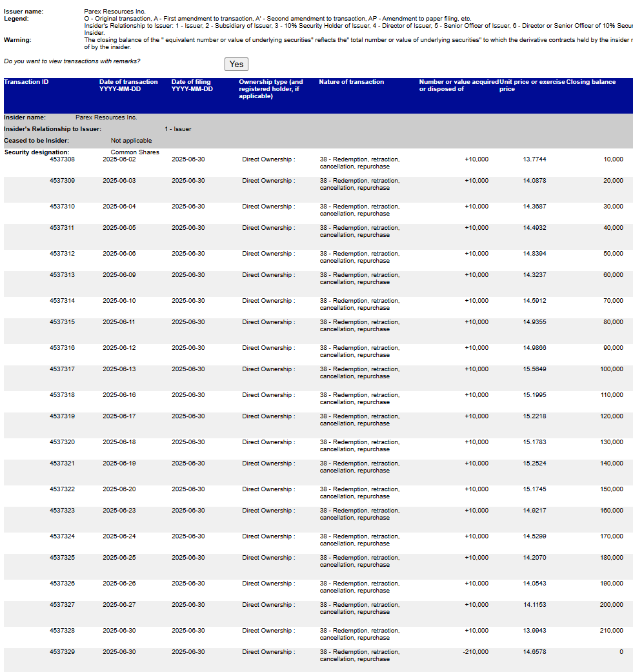The image size is (633, 672).
Task: Select transaction ID 4537325
Action: tap(62, 558)
